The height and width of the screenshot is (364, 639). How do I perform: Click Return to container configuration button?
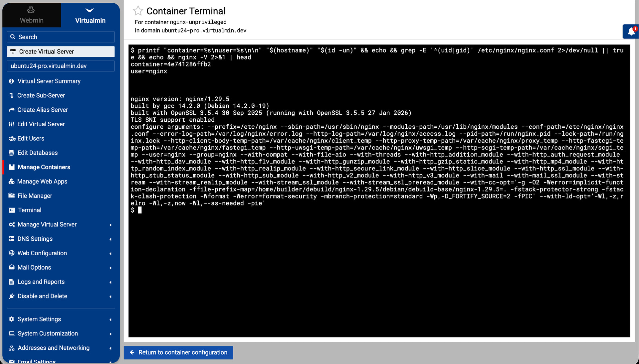(x=178, y=352)
